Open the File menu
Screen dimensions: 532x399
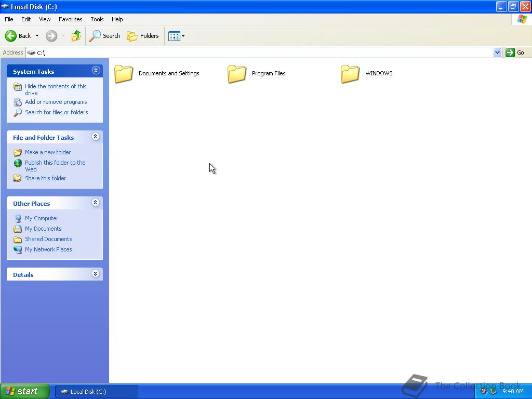coord(9,19)
